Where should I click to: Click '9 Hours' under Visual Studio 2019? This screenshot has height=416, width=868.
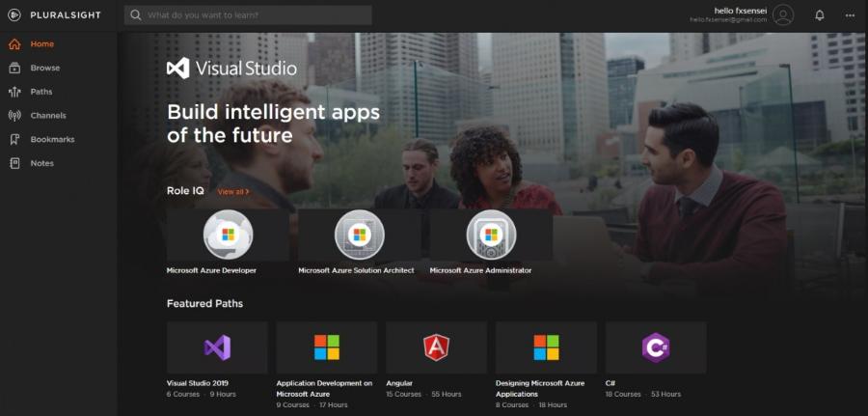point(222,395)
